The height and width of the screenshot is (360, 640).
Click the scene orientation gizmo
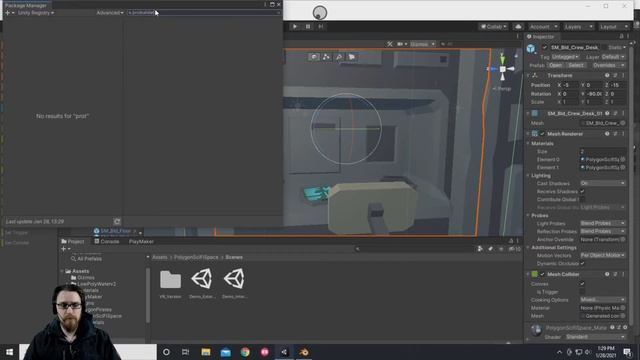pyautogui.click(x=502, y=69)
